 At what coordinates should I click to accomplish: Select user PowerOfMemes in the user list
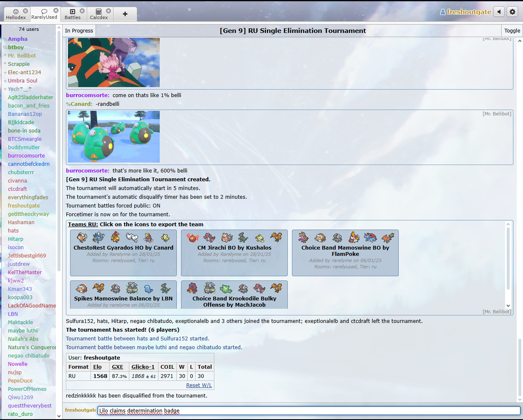[x=27, y=389]
